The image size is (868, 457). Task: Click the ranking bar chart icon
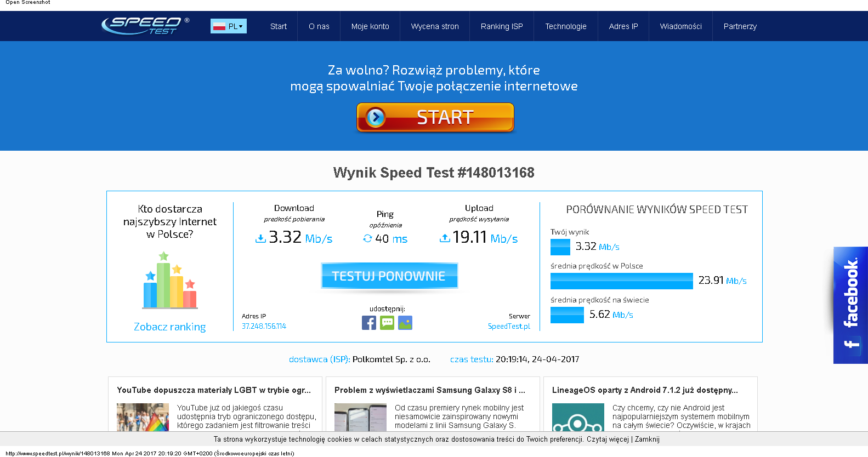[169, 281]
